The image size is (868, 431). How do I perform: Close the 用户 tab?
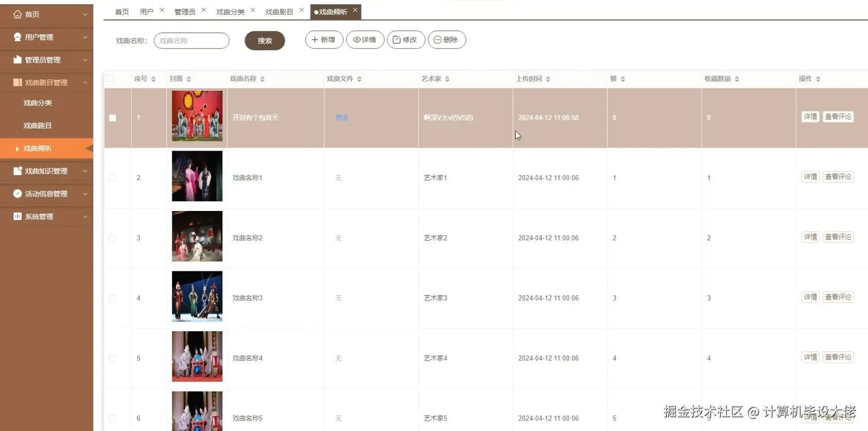coord(162,10)
